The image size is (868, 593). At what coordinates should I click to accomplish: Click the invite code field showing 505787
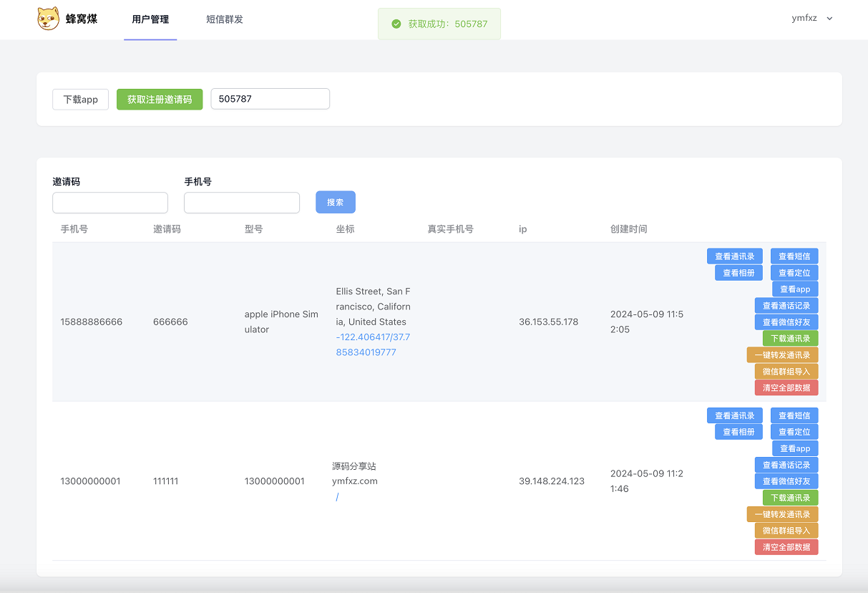[x=270, y=99]
